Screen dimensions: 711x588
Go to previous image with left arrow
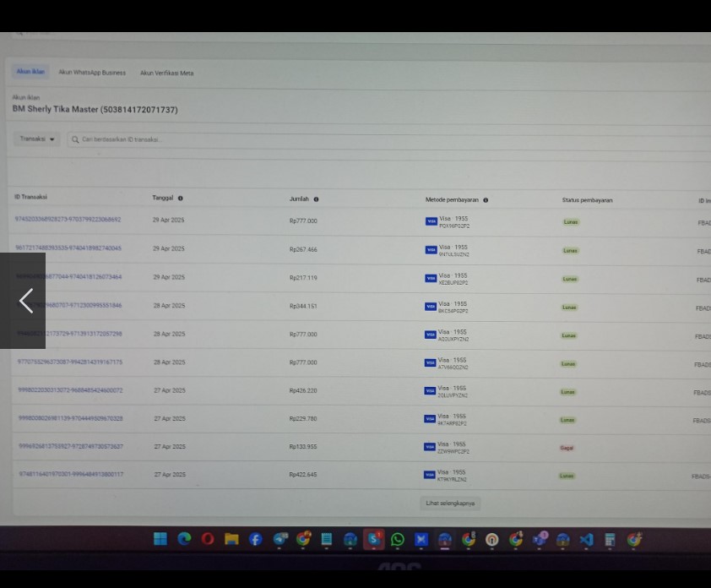pos(25,301)
